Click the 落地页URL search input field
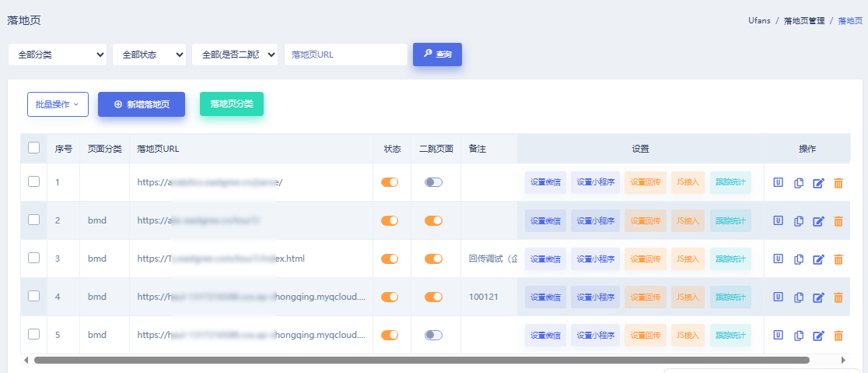Screen dimensions: 868x373 345,55
